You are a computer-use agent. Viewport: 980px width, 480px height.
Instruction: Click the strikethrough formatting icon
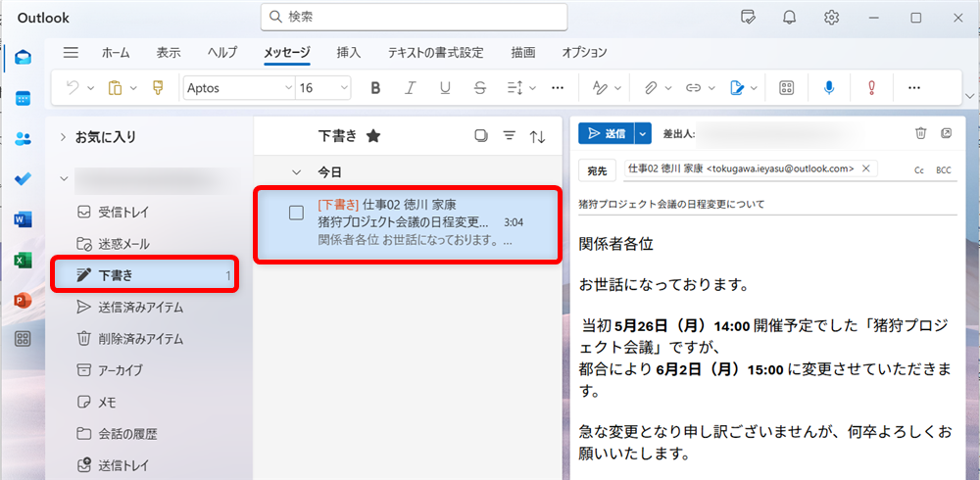point(479,88)
